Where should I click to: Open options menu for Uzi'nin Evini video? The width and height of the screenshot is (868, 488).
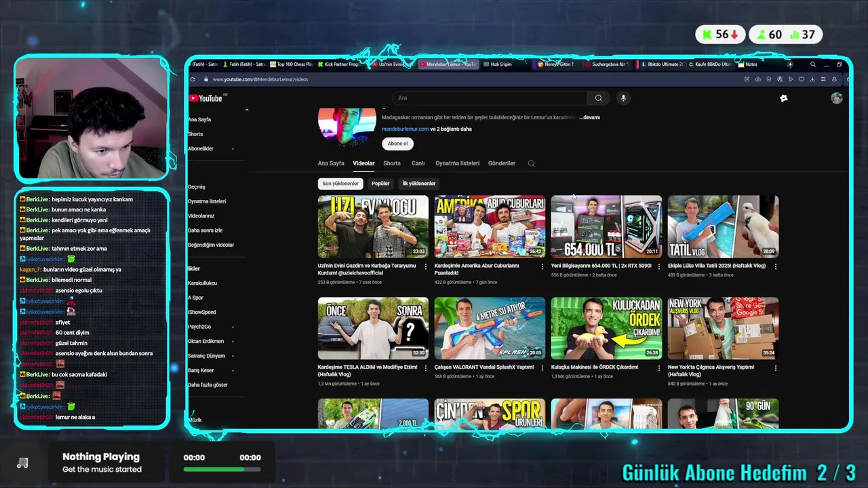(425, 266)
